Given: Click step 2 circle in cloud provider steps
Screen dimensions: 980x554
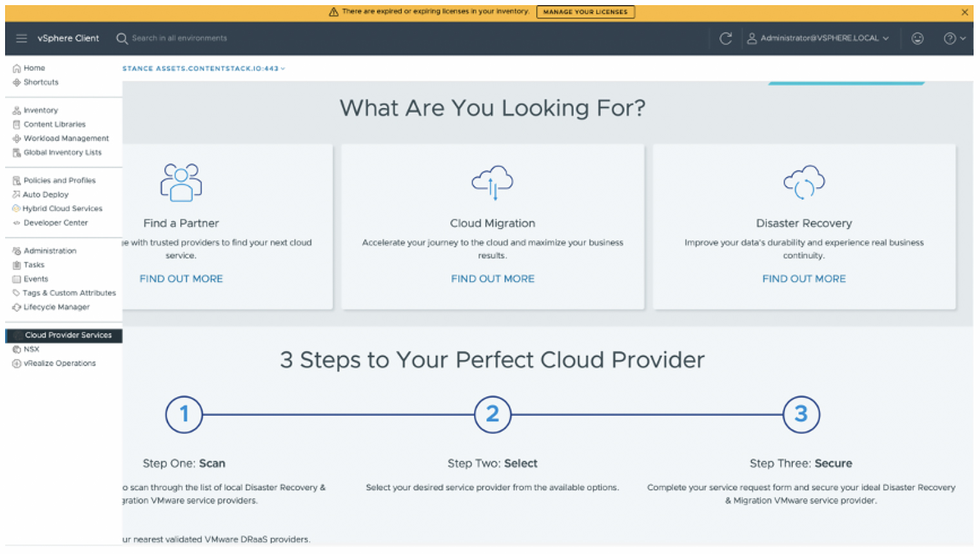Looking at the screenshot, I should pos(493,415).
